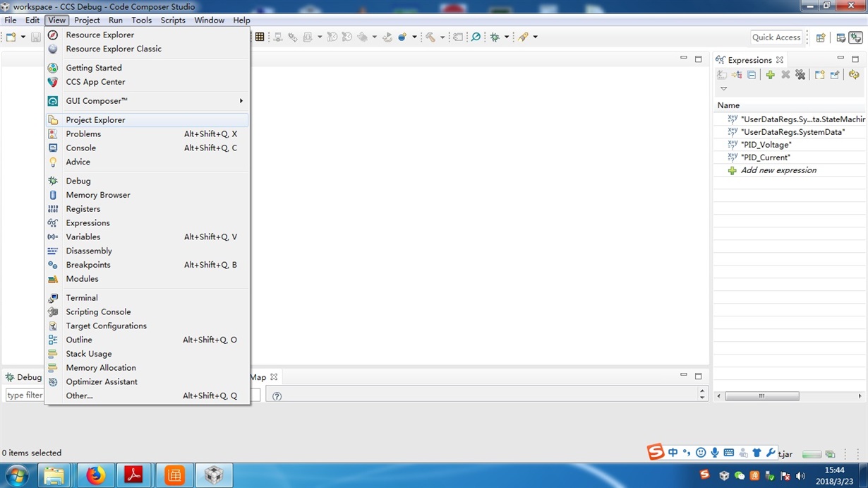Image resolution: width=868 pixels, height=488 pixels.
Task: Open the Window menu
Action: tap(210, 20)
